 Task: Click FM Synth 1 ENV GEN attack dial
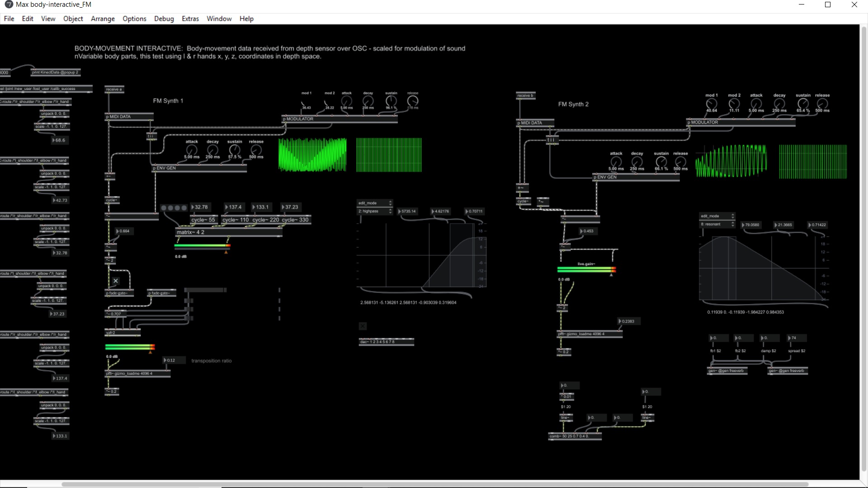[x=192, y=150]
